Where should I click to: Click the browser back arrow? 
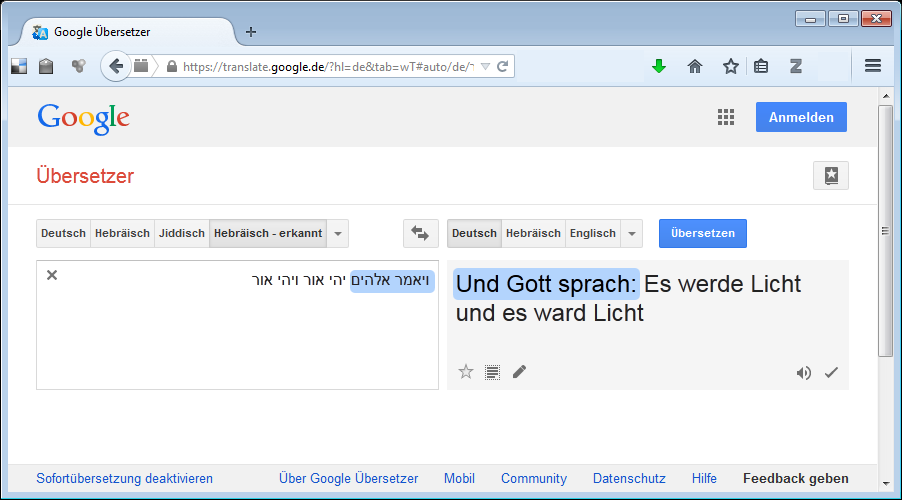116,66
